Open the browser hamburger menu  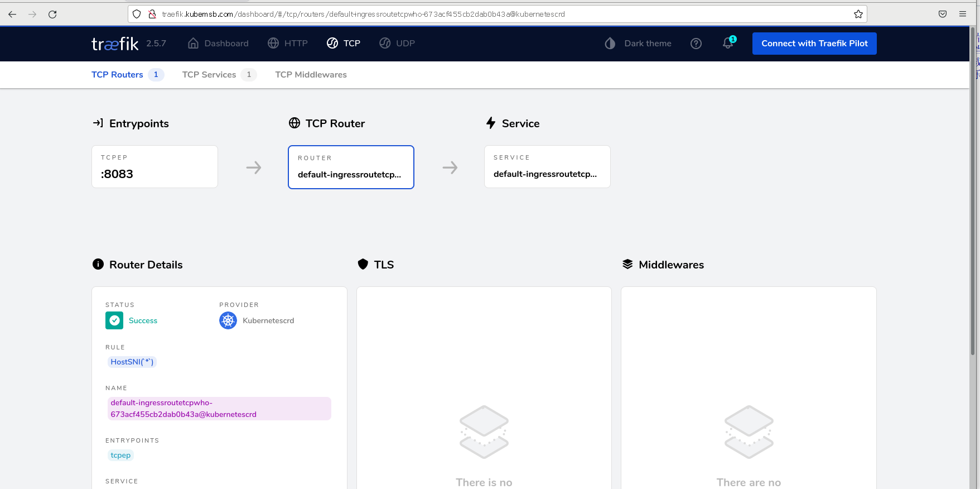(962, 14)
